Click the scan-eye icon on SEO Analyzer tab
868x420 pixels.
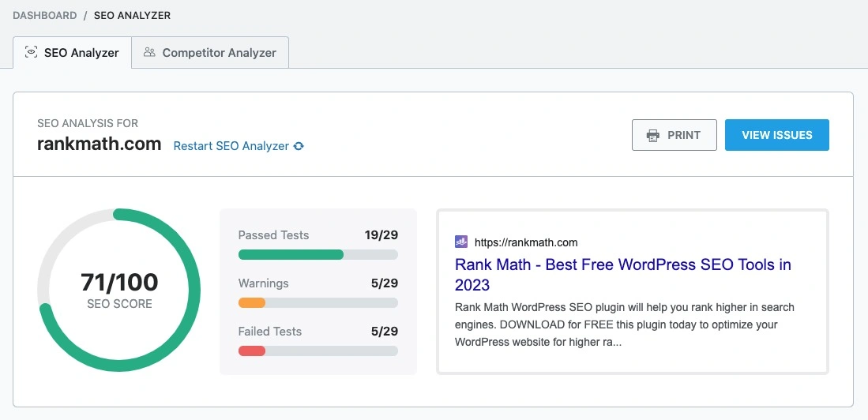point(31,53)
